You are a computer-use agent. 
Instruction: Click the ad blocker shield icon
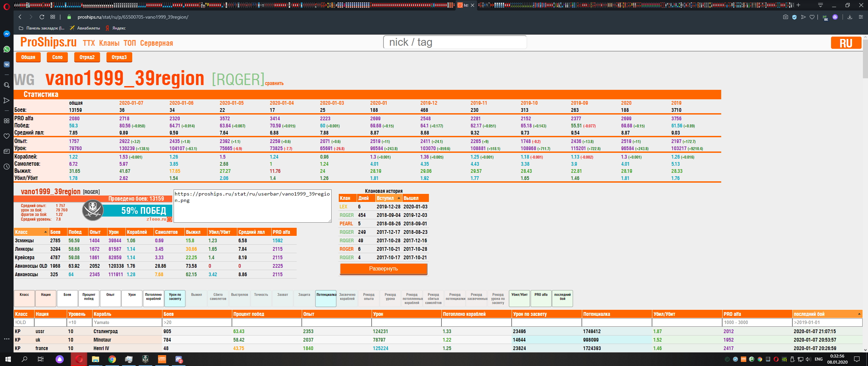point(794,17)
